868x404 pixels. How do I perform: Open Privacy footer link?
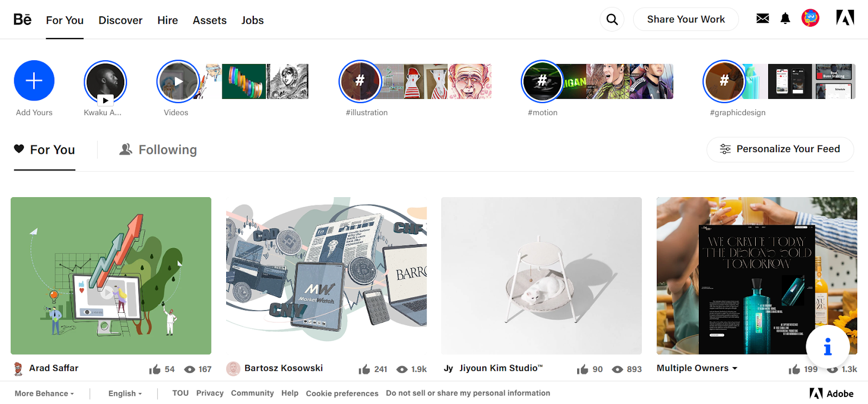(210, 393)
